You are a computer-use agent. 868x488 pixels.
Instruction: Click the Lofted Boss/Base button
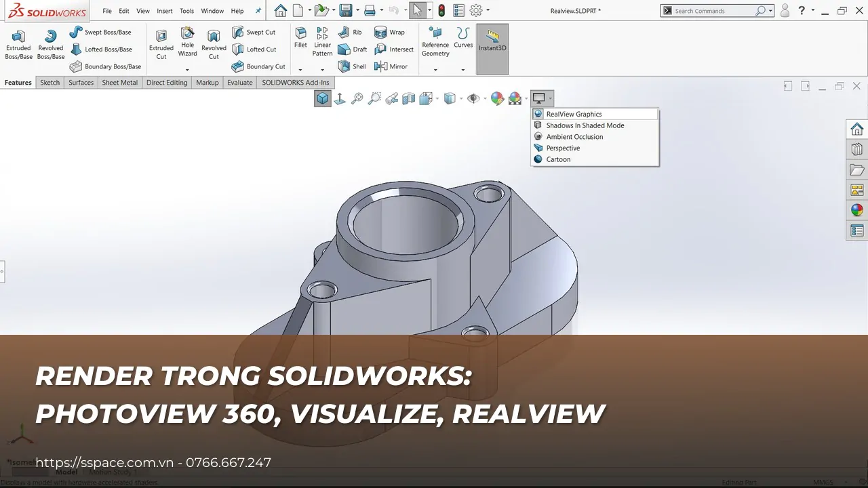101,49
